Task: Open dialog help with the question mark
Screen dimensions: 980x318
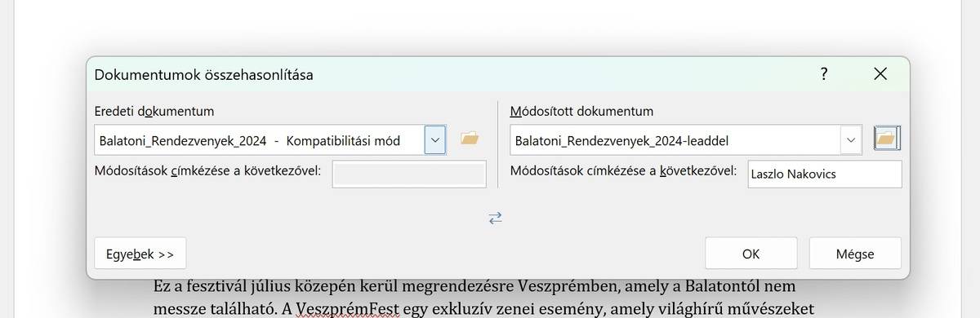Action: [x=825, y=74]
